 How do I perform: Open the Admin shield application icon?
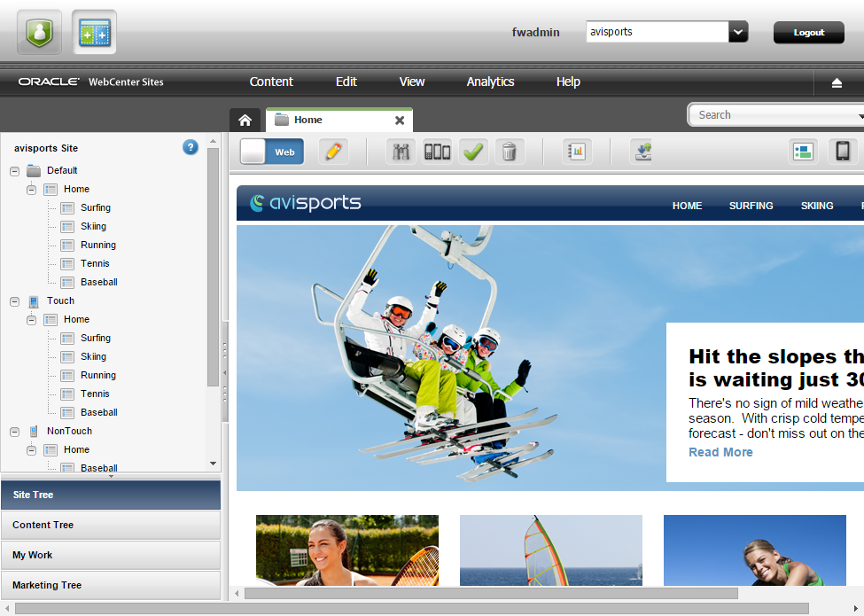click(x=39, y=32)
